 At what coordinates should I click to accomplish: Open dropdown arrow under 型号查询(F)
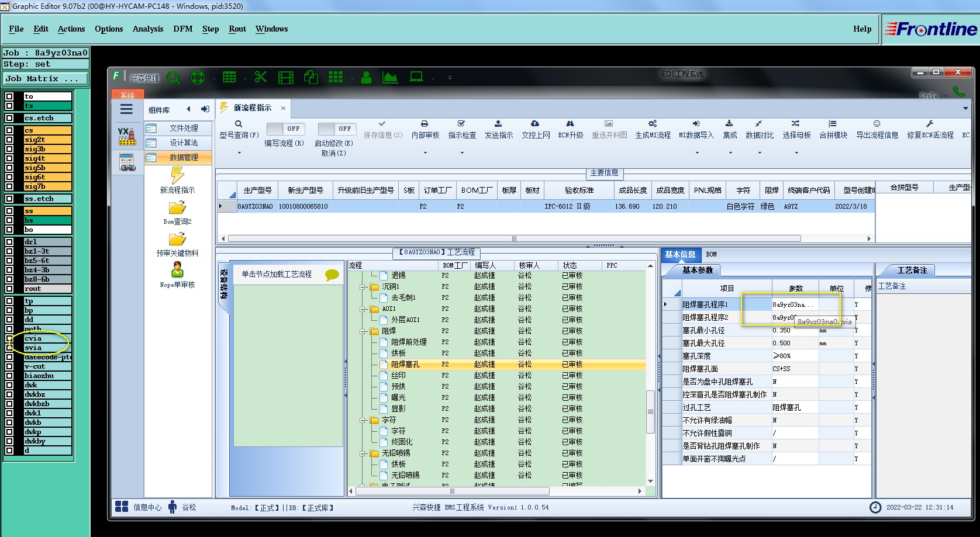pos(239,153)
